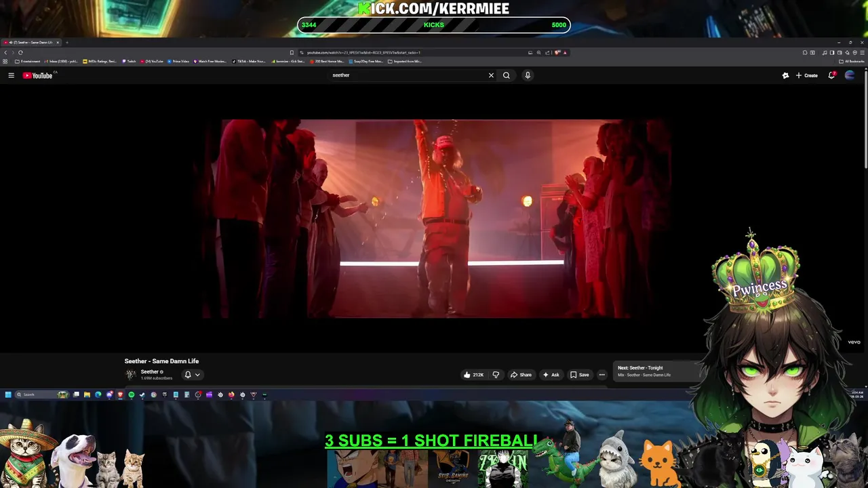Click the Seether music video player
This screenshot has width=868, height=488.
[x=434, y=219]
